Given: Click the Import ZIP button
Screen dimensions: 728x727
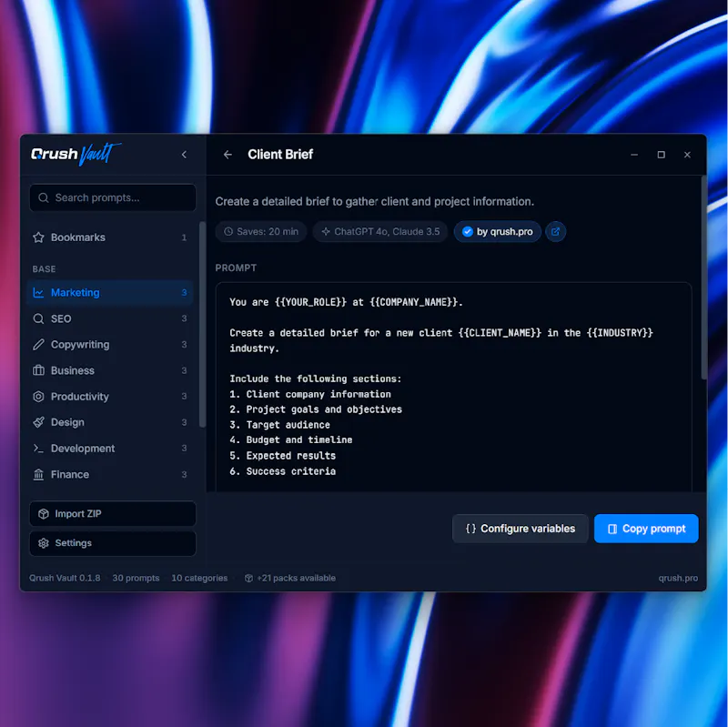Looking at the screenshot, I should pos(113,513).
